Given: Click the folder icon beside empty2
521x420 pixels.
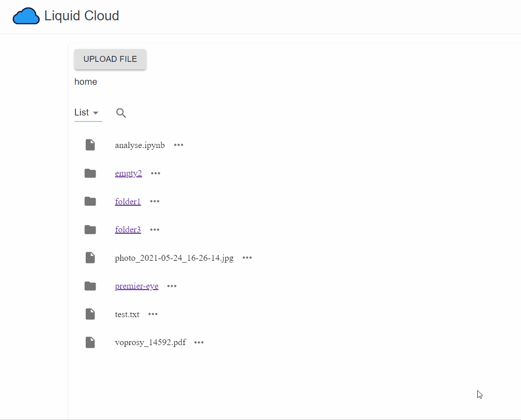Looking at the screenshot, I should pyautogui.click(x=90, y=173).
